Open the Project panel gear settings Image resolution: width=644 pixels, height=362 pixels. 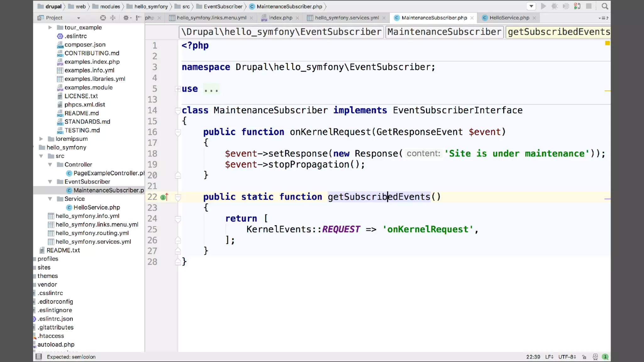click(126, 18)
